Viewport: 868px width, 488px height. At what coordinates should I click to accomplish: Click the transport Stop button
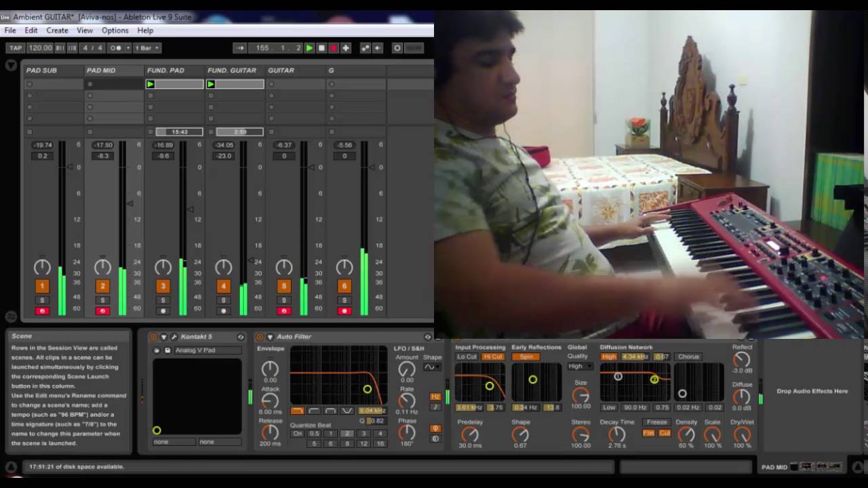point(321,48)
